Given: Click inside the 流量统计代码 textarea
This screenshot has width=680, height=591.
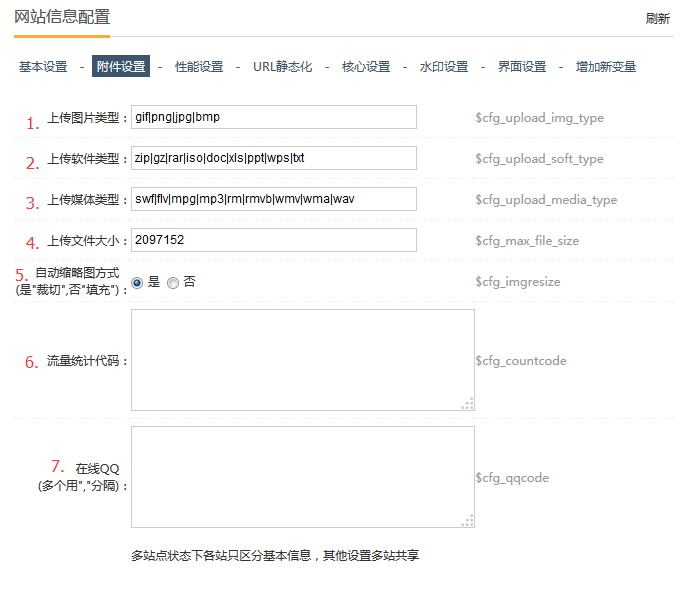Looking at the screenshot, I should tap(302, 359).
